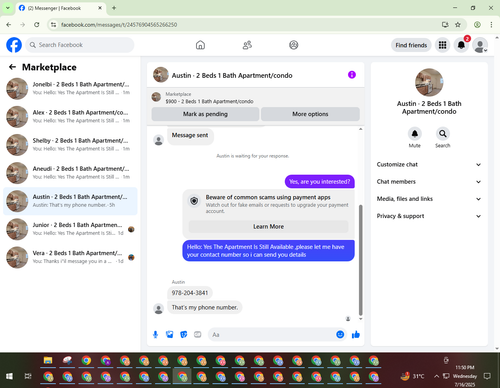Open the $900 Marketplace listing link

coord(209,101)
